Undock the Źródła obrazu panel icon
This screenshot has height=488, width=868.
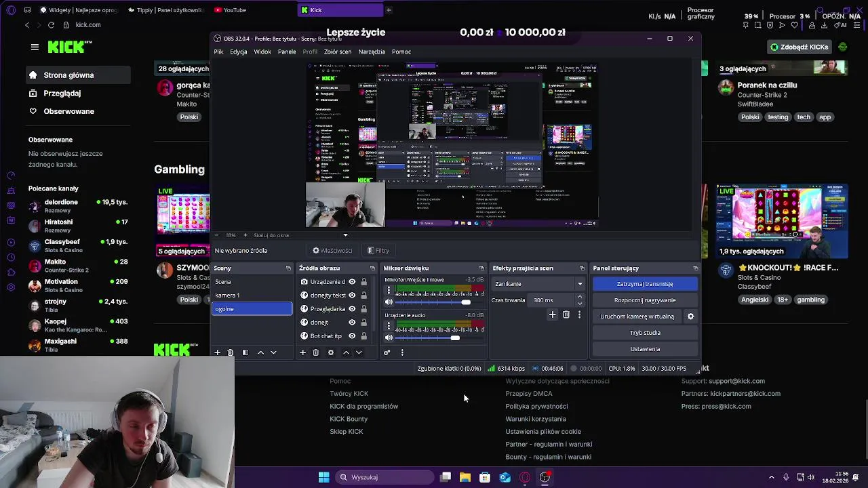(372, 268)
